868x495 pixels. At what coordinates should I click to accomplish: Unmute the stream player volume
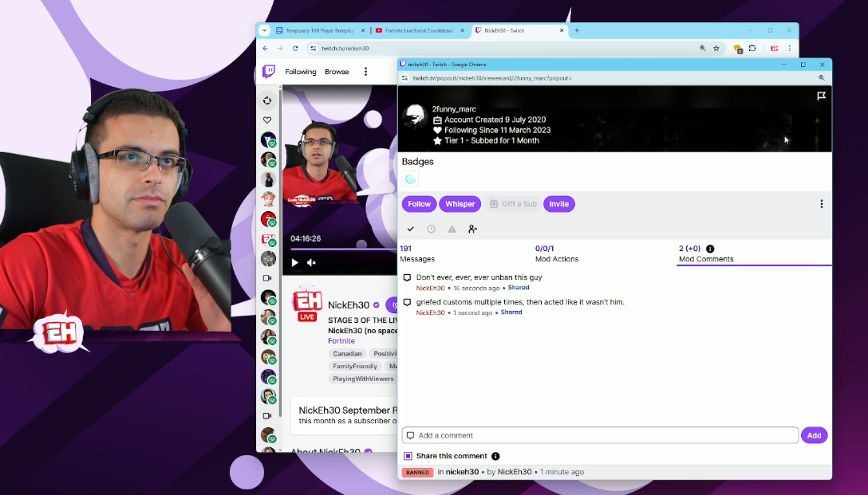pos(312,263)
